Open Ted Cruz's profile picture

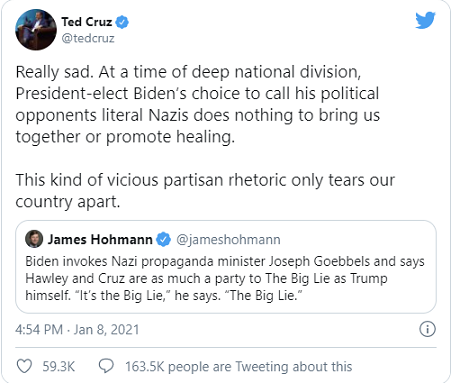coord(36,30)
